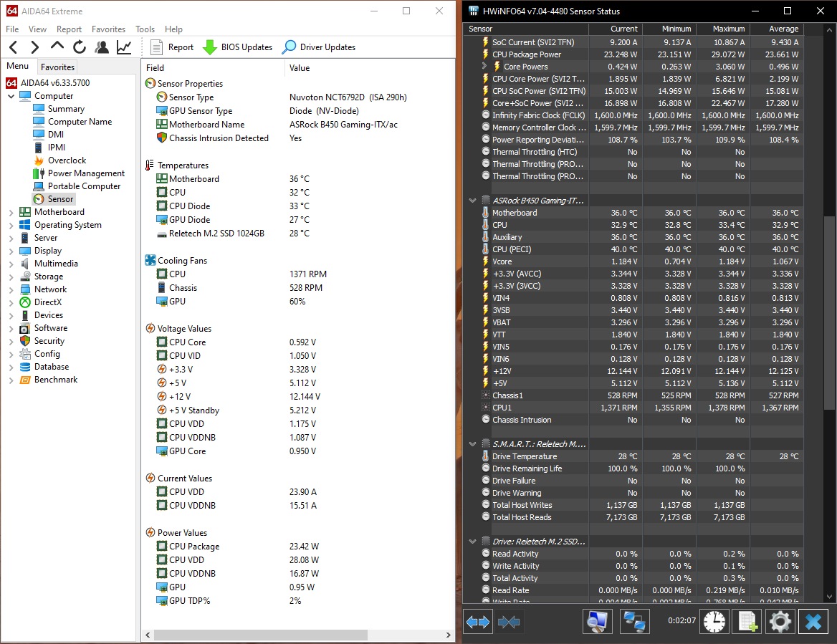Viewport: 837px width, 644px height.
Task: Click the HWiNFO vertical scrollbar thumb
Action: point(829,312)
